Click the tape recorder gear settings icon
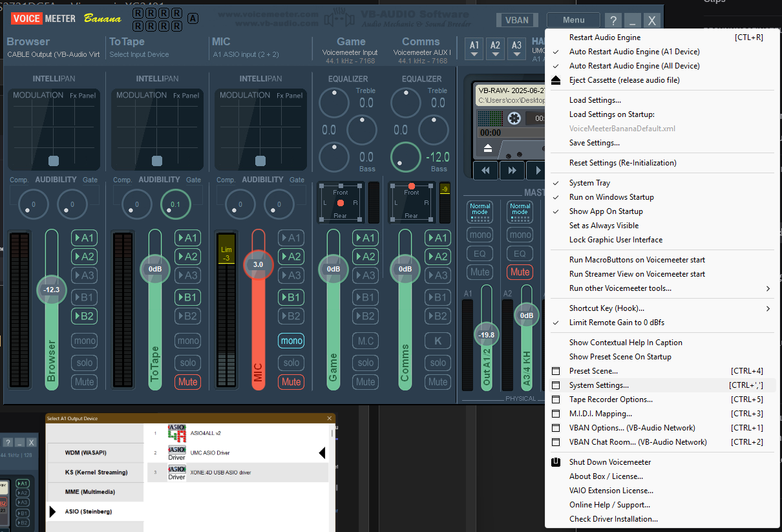 pyautogui.click(x=514, y=118)
